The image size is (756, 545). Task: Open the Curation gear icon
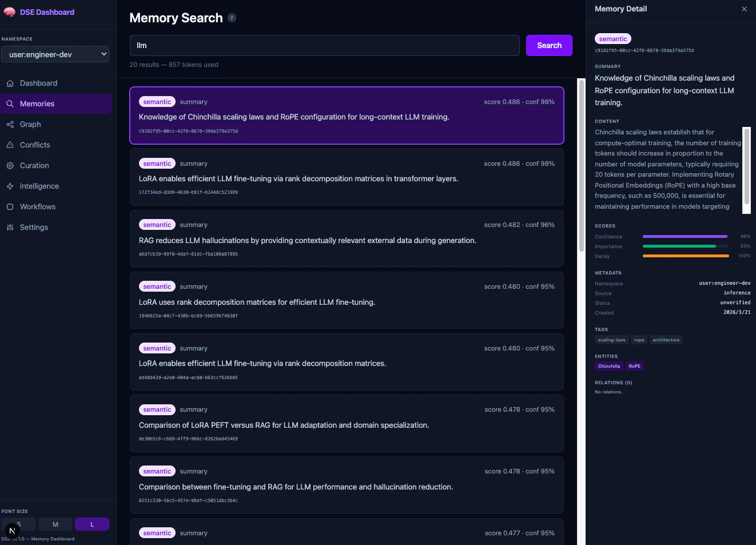point(10,166)
